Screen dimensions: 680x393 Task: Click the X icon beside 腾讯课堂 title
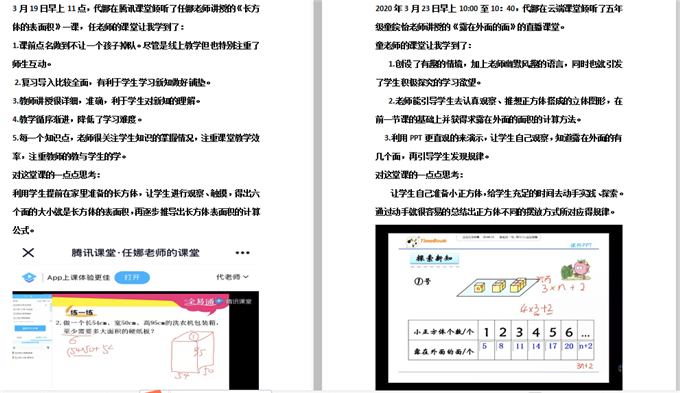click(x=28, y=252)
